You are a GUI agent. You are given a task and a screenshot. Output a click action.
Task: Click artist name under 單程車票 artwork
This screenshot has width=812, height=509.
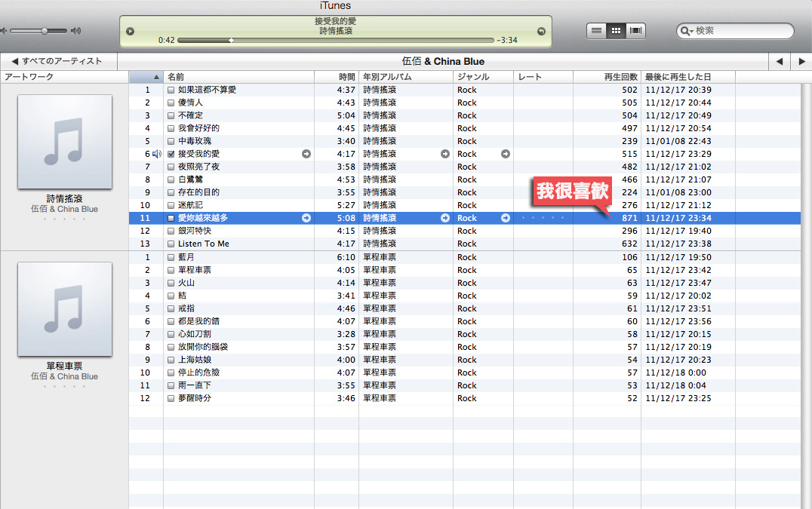(64, 376)
